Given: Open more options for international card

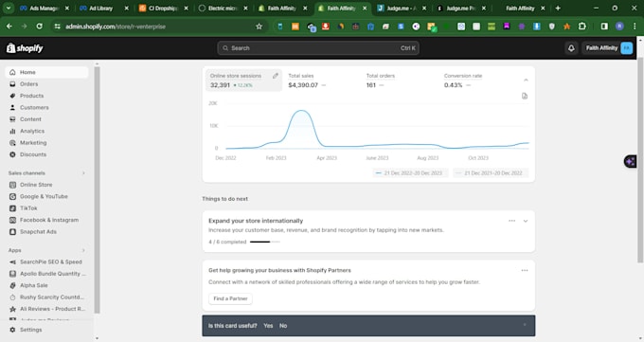Looking at the screenshot, I should 511,221.
